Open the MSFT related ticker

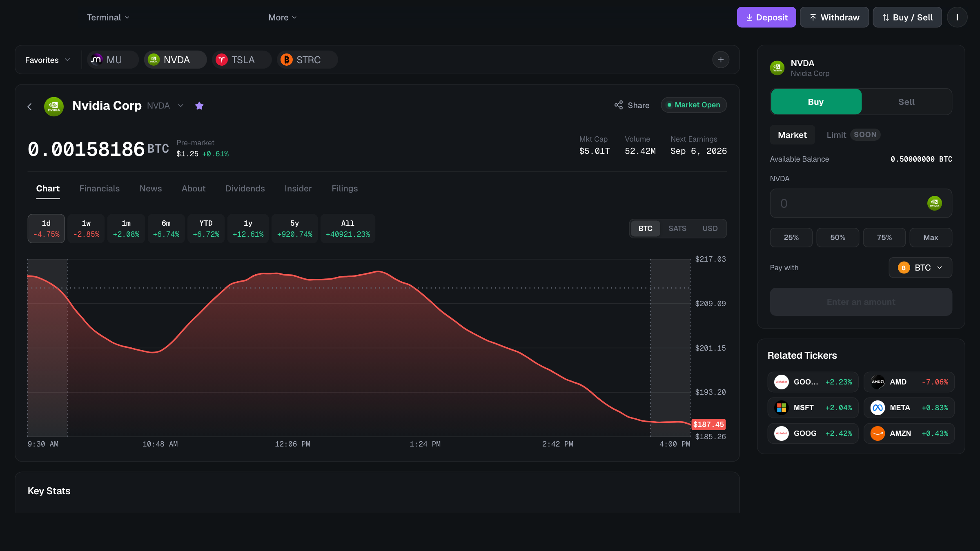pyautogui.click(x=813, y=408)
